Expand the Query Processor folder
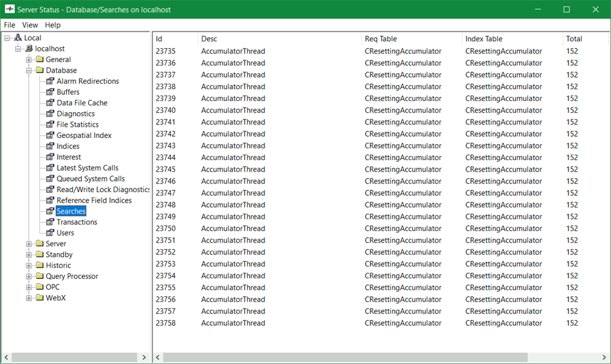The width and height of the screenshot is (611, 364). tap(29, 277)
